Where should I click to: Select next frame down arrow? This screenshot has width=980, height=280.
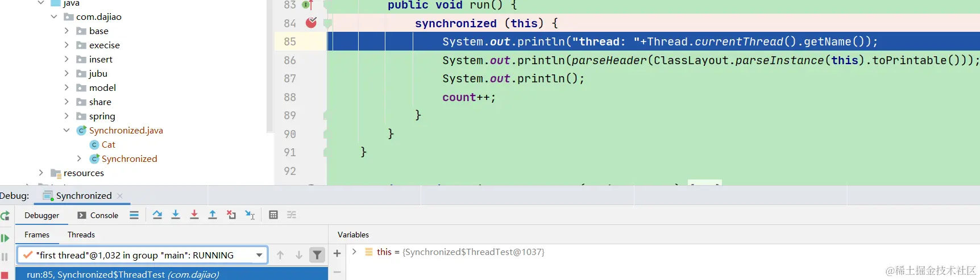point(298,255)
